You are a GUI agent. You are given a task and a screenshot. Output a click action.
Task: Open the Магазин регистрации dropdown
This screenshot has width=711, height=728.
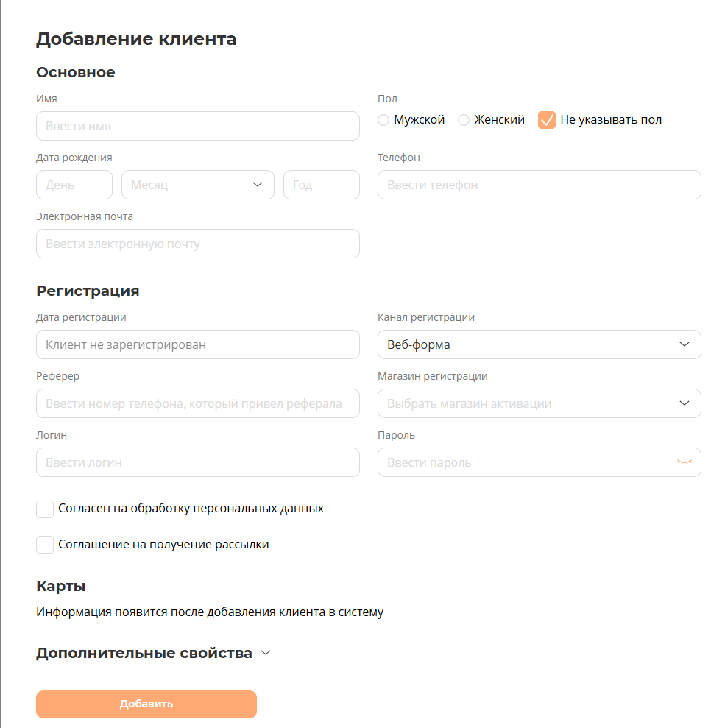pyautogui.click(x=539, y=403)
